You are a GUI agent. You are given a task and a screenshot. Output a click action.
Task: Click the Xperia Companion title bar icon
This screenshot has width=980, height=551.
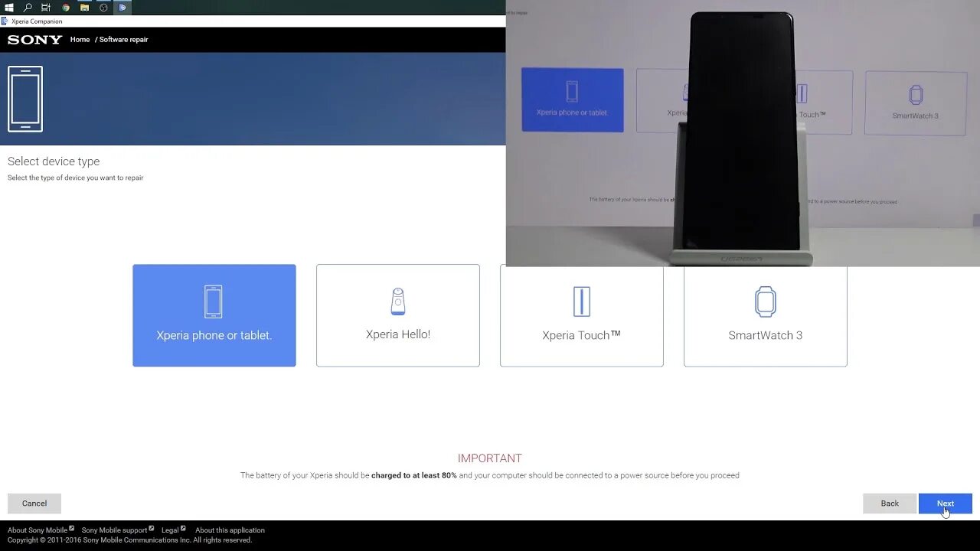pos(5,21)
